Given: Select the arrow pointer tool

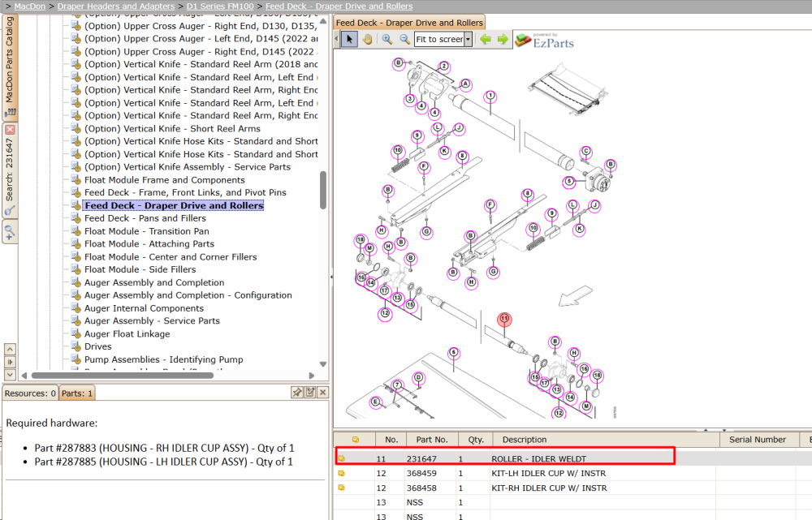Looking at the screenshot, I should point(349,39).
